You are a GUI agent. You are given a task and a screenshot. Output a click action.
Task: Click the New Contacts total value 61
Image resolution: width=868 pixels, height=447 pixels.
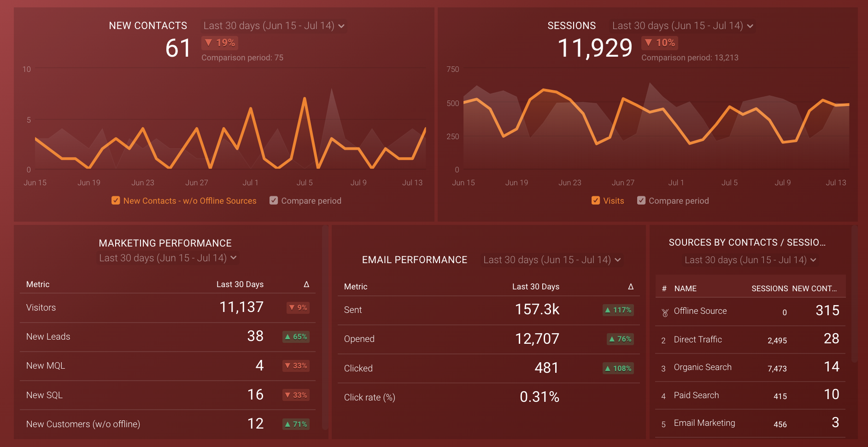tap(178, 48)
